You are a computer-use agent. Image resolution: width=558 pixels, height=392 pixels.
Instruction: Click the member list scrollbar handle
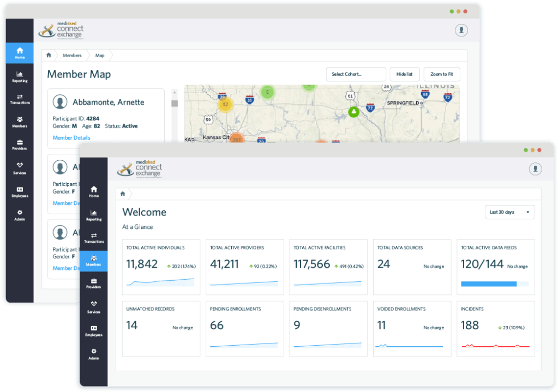(175, 104)
